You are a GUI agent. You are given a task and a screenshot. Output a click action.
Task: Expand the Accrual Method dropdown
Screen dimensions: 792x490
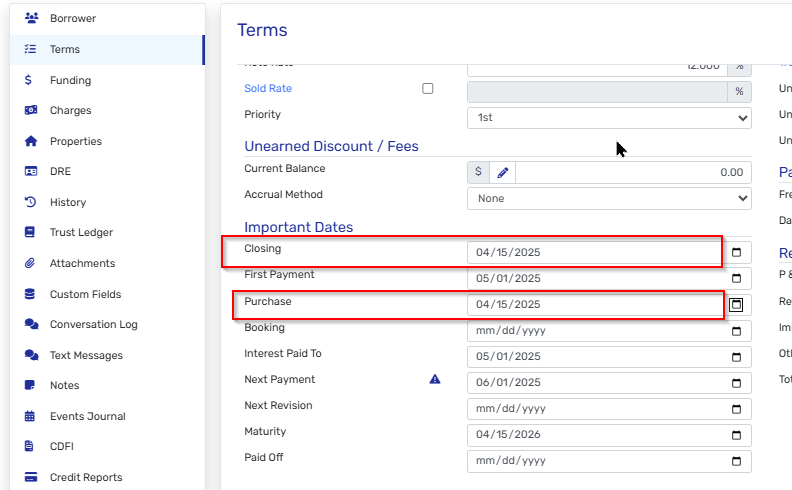tap(609, 198)
